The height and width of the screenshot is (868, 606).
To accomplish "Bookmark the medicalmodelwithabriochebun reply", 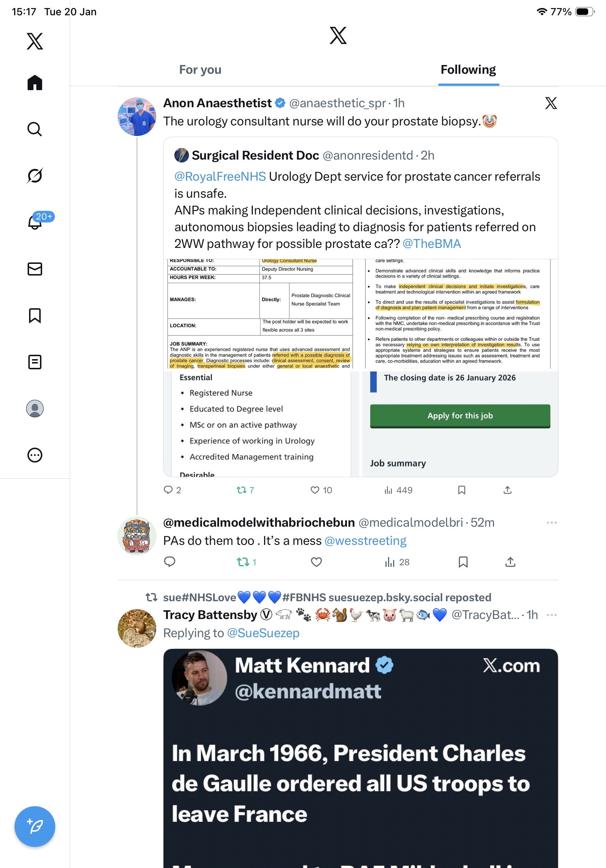I will click(463, 562).
